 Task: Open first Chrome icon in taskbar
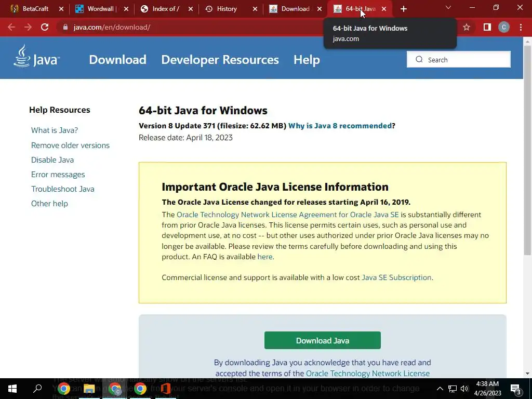pos(63,389)
